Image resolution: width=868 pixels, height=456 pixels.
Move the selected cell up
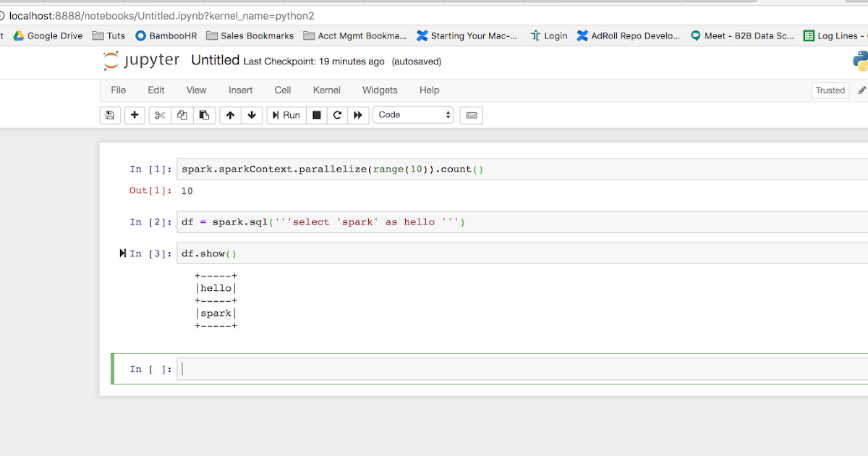[230, 115]
